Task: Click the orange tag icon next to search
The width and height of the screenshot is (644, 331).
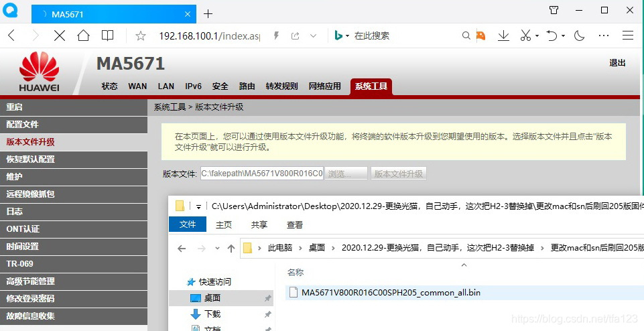Action: 480,36
